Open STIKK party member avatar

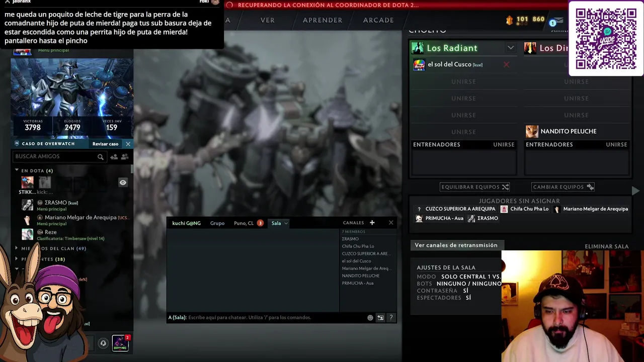pyautogui.click(x=27, y=182)
